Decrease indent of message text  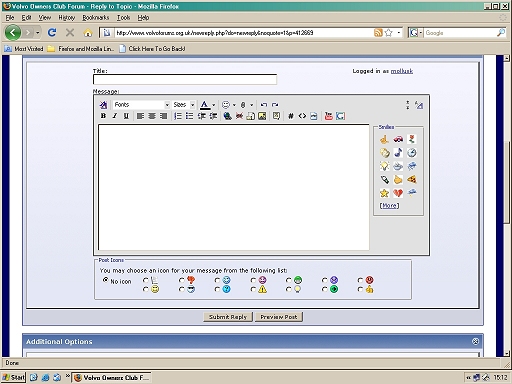pos(201,116)
